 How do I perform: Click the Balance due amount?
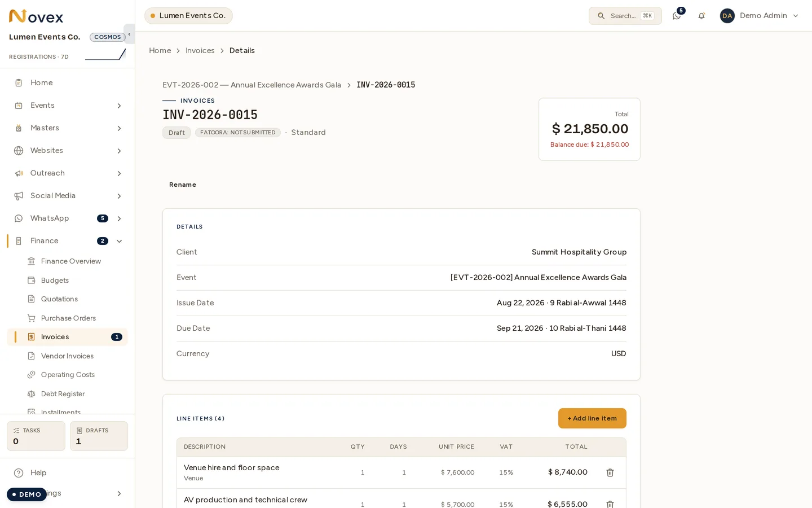click(589, 144)
